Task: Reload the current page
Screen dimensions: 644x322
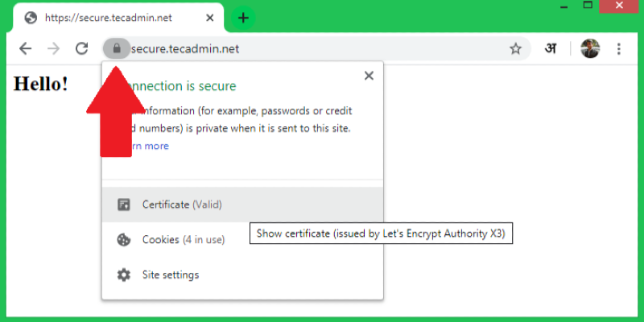Action: point(81,49)
